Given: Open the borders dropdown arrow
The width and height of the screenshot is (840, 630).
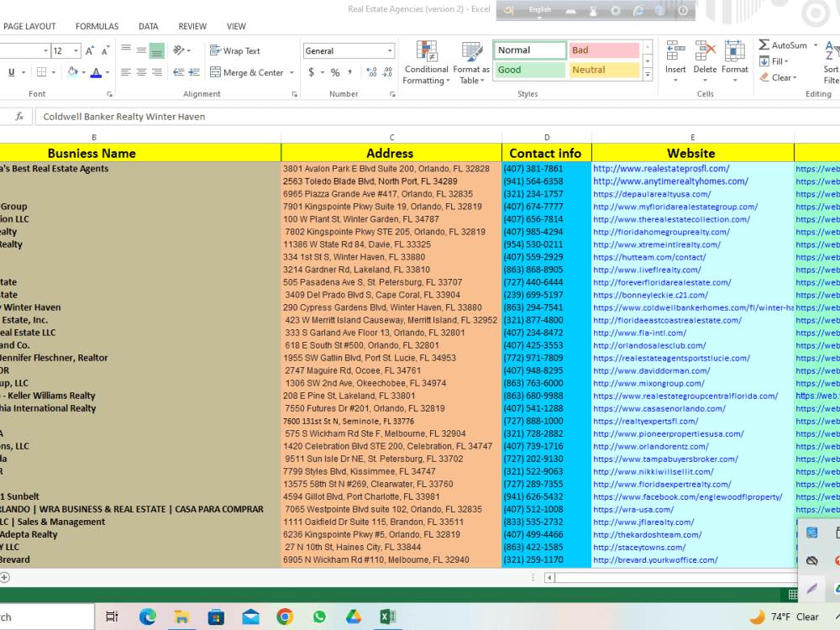Looking at the screenshot, I should [54, 72].
